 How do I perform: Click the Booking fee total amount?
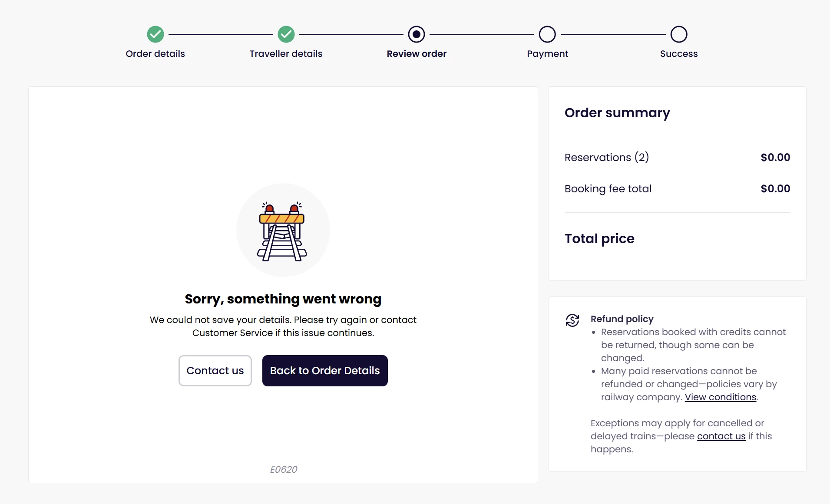[775, 189]
